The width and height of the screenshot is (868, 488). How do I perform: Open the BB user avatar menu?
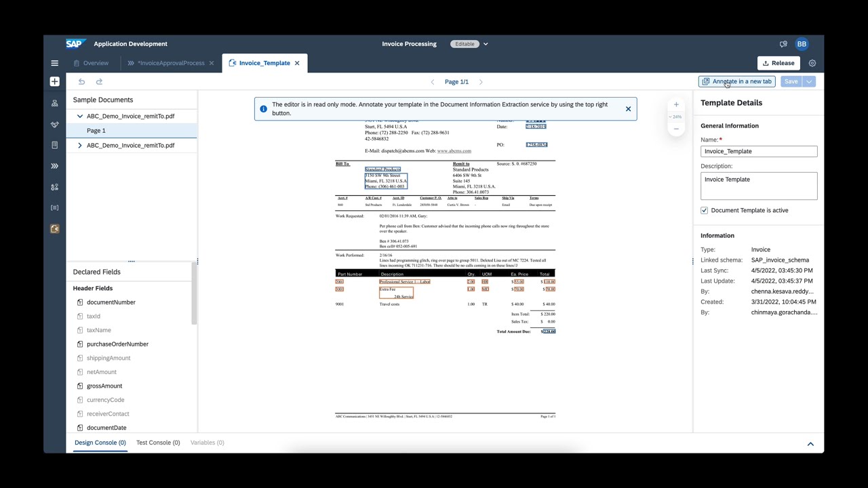[x=802, y=44]
